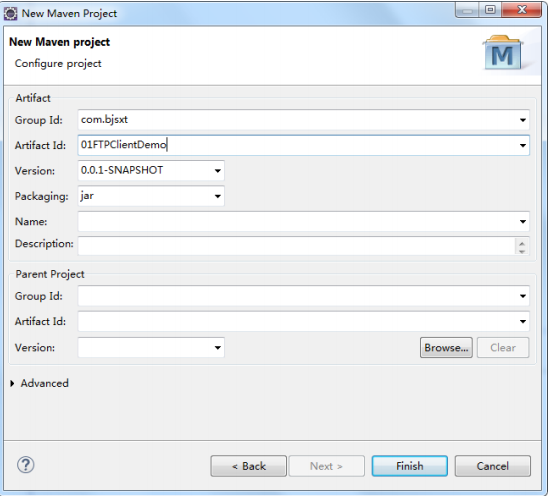Close the dialog with the red X
552x498 pixels.
522,10
